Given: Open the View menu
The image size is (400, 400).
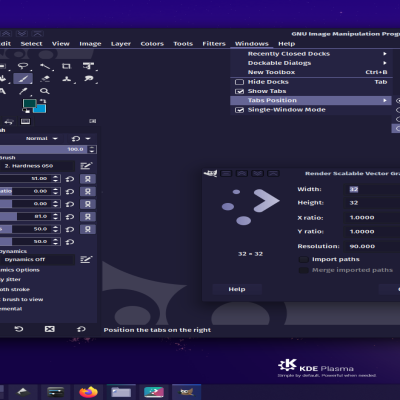Looking at the screenshot, I should tap(61, 44).
